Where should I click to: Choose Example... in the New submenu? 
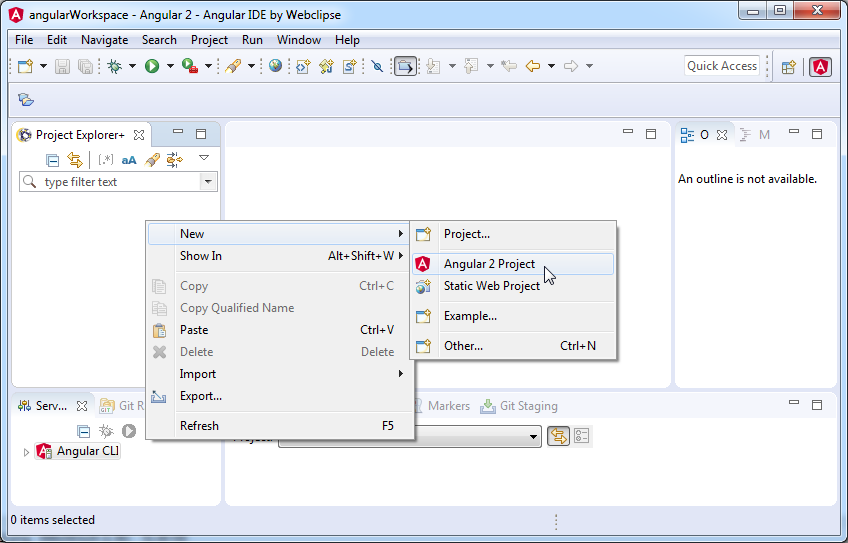pyautogui.click(x=513, y=316)
